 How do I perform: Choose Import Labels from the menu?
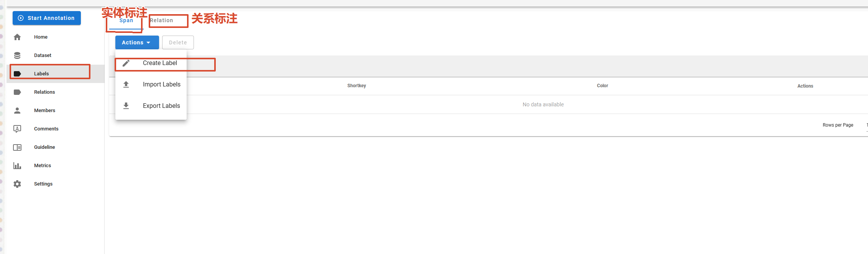click(x=151, y=85)
